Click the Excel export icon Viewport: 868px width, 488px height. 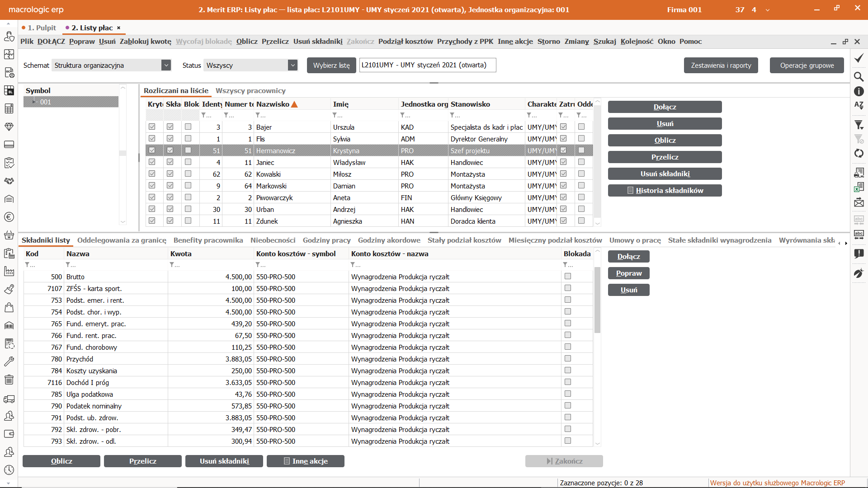click(859, 187)
